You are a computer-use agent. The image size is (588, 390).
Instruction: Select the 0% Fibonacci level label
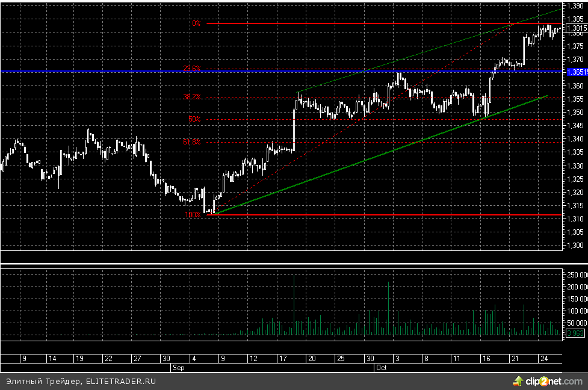click(x=196, y=23)
